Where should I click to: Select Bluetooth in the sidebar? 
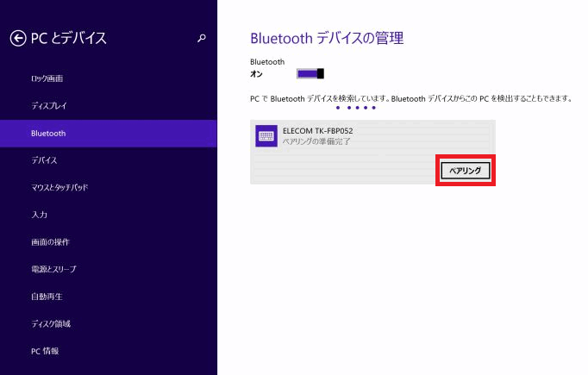(x=109, y=134)
